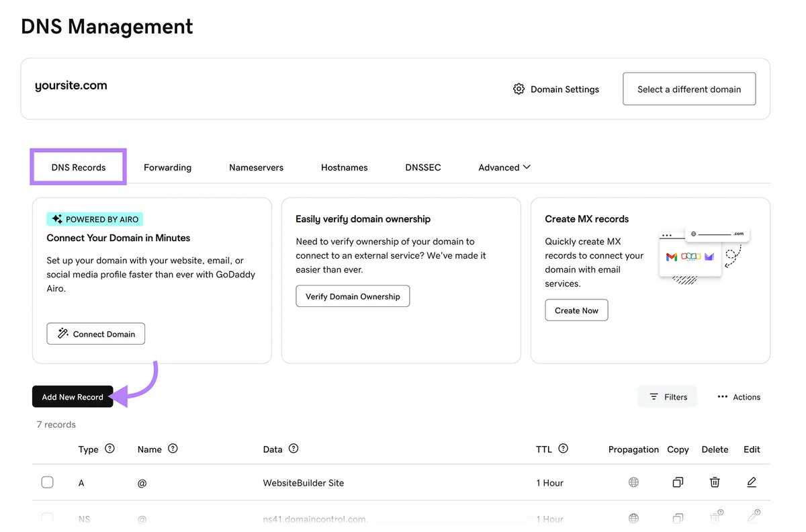Click the Add New Record button
This screenshot has height=532, width=806.
point(73,397)
